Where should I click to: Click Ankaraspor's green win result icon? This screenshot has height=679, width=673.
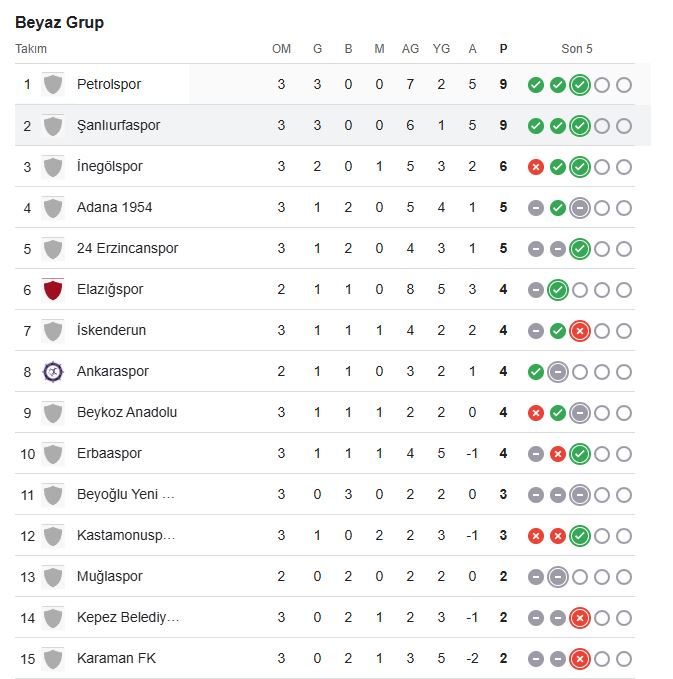point(536,372)
